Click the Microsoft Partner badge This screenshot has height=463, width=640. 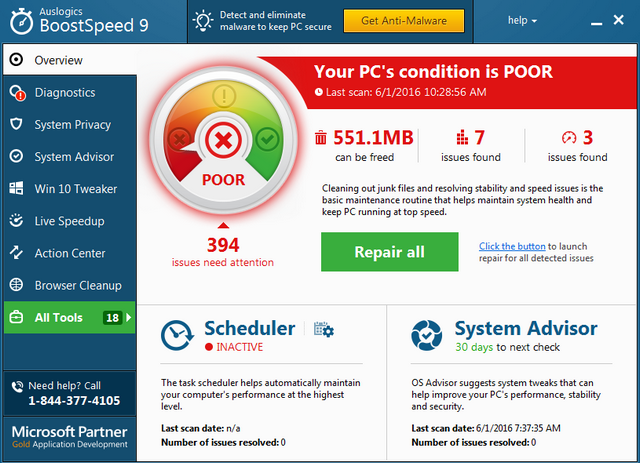(x=70, y=437)
